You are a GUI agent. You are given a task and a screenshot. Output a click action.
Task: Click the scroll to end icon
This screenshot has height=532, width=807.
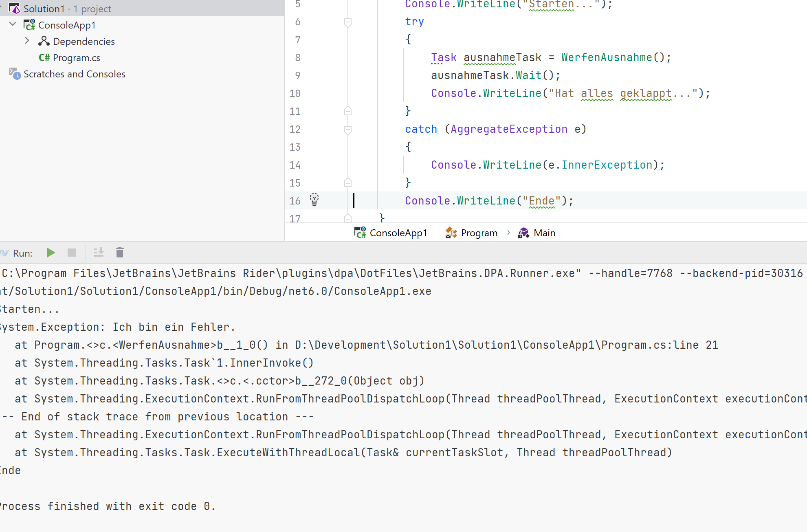click(x=99, y=253)
